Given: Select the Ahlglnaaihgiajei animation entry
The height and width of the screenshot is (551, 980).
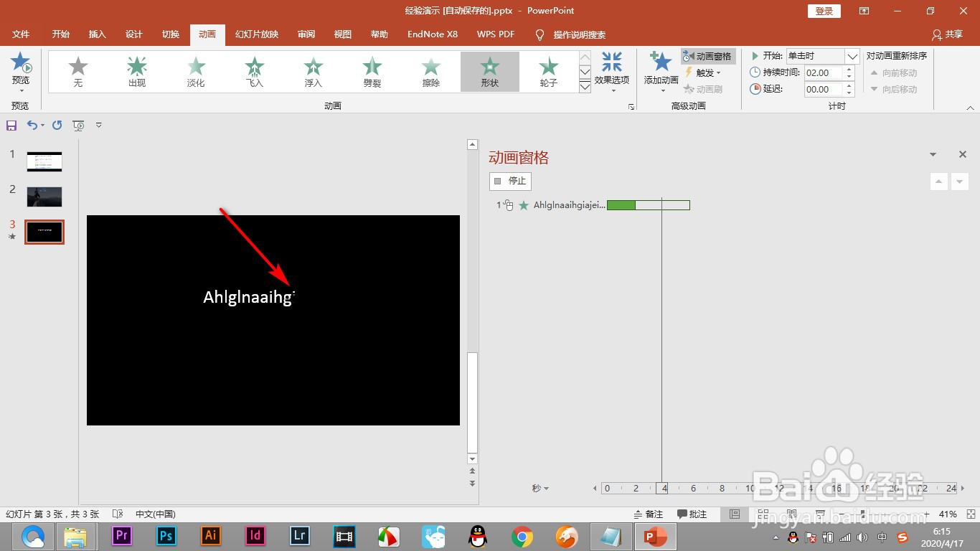Looking at the screenshot, I should (x=569, y=205).
